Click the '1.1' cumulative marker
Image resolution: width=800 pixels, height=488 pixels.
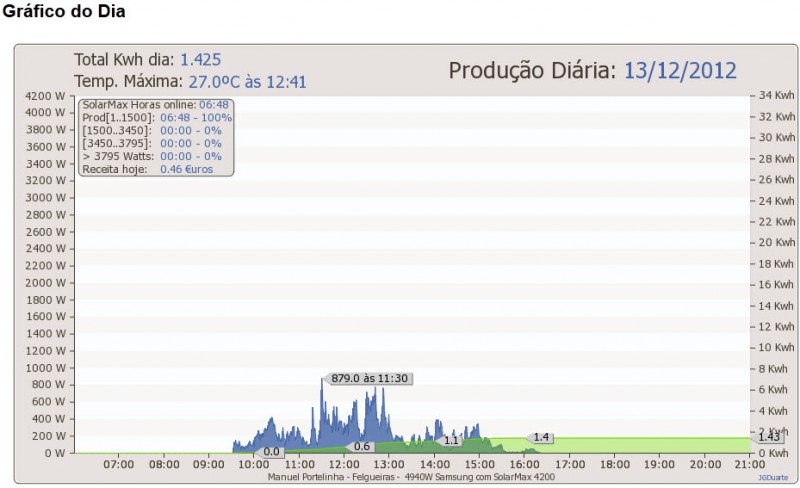coord(450,440)
